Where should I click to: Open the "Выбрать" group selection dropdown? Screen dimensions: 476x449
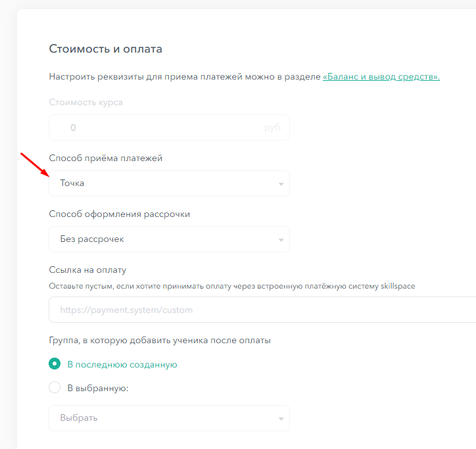point(169,418)
